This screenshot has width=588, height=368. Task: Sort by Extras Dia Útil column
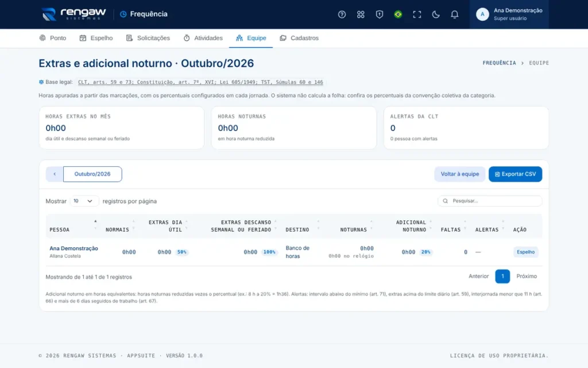(x=166, y=226)
